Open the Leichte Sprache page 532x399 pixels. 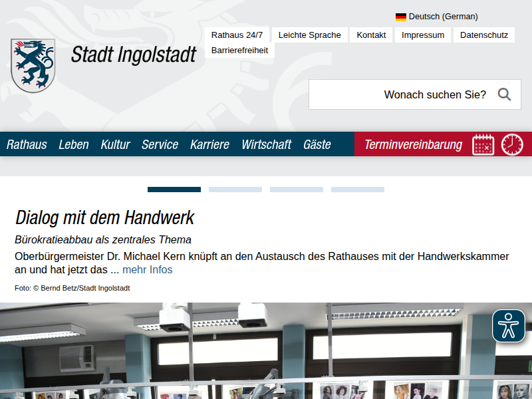click(309, 35)
